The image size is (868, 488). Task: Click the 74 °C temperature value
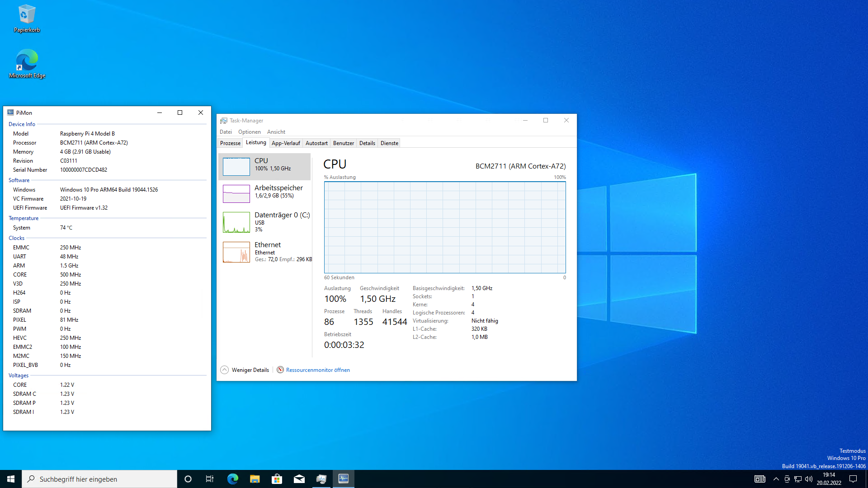(66, 228)
